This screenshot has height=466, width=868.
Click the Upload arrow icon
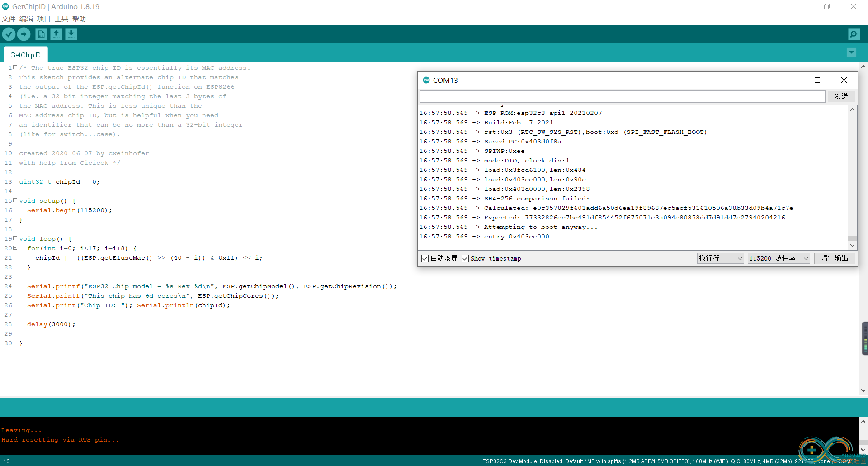(24, 34)
